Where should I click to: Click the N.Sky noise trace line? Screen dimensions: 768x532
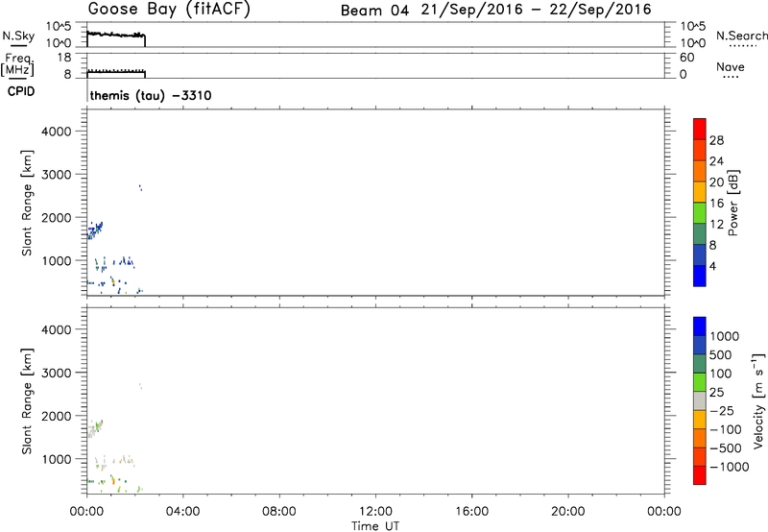tap(116, 35)
